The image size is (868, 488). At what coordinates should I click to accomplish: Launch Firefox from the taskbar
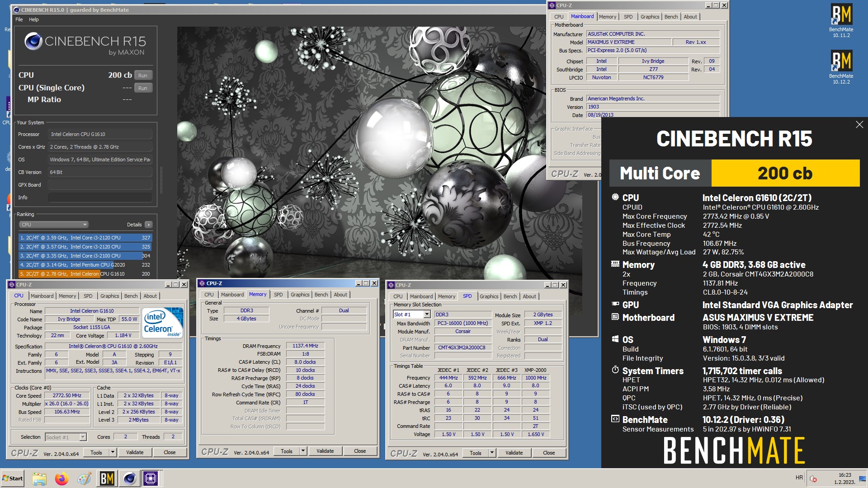click(x=61, y=479)
